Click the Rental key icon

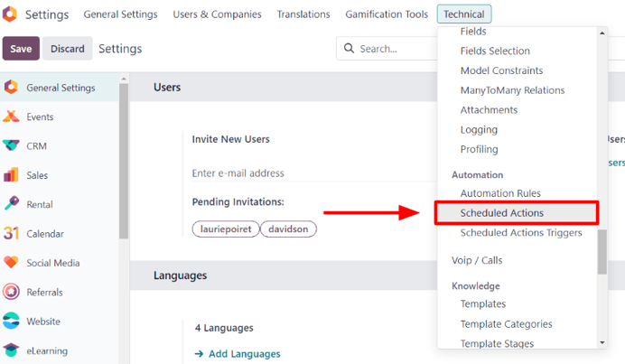pyautogui.click(x=11, y=204)
